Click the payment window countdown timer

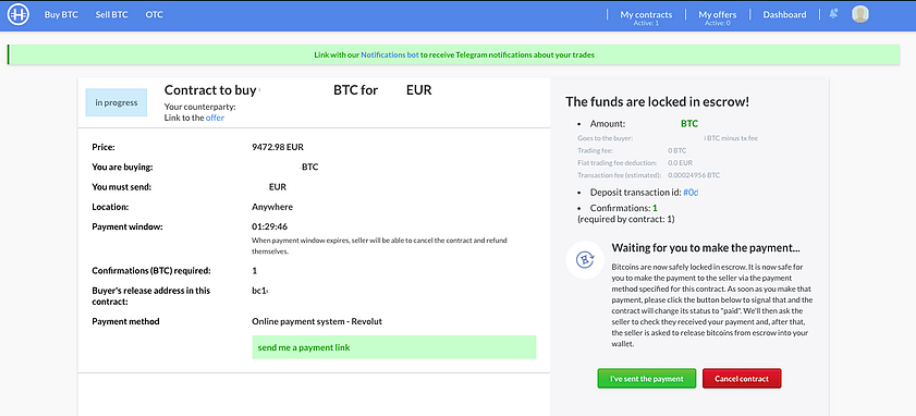click(x=269, y=227)
